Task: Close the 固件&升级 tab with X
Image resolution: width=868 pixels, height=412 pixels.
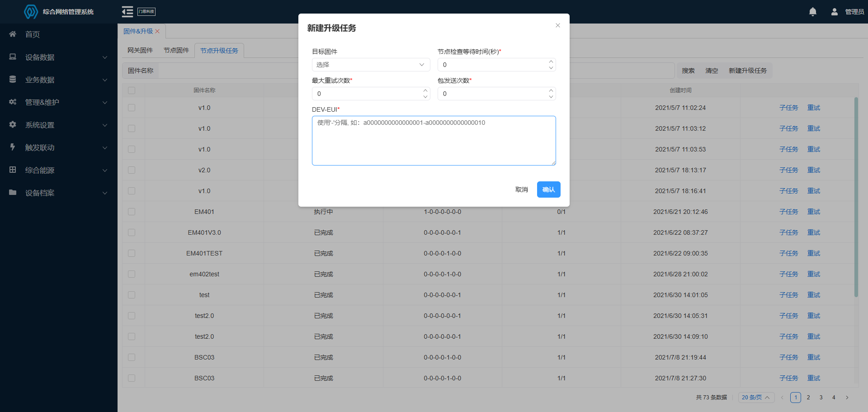Action: (x=157, y=31)
